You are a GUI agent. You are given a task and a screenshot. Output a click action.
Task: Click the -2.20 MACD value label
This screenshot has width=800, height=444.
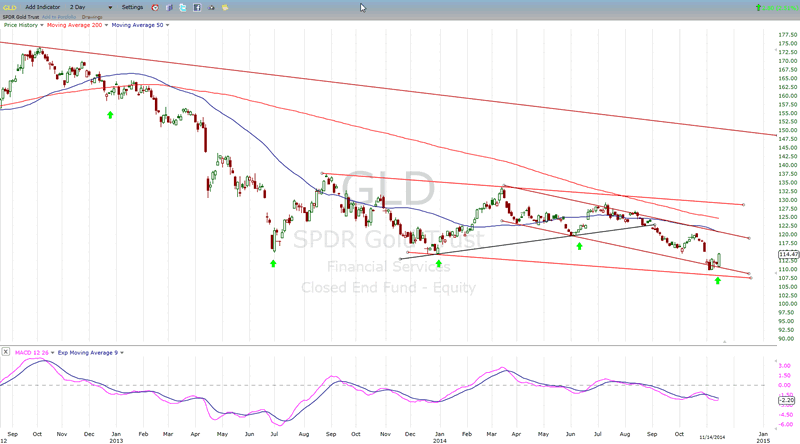click(787, 401)
